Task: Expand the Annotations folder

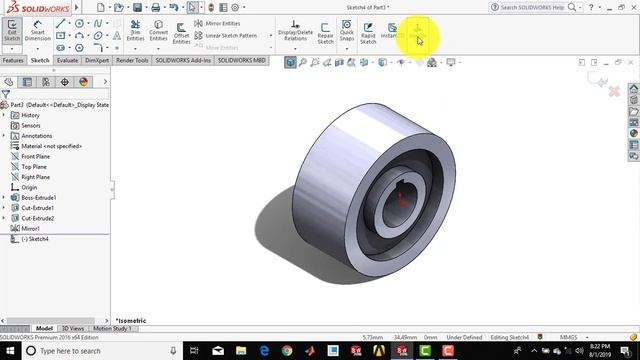Action: click(4, 136)
